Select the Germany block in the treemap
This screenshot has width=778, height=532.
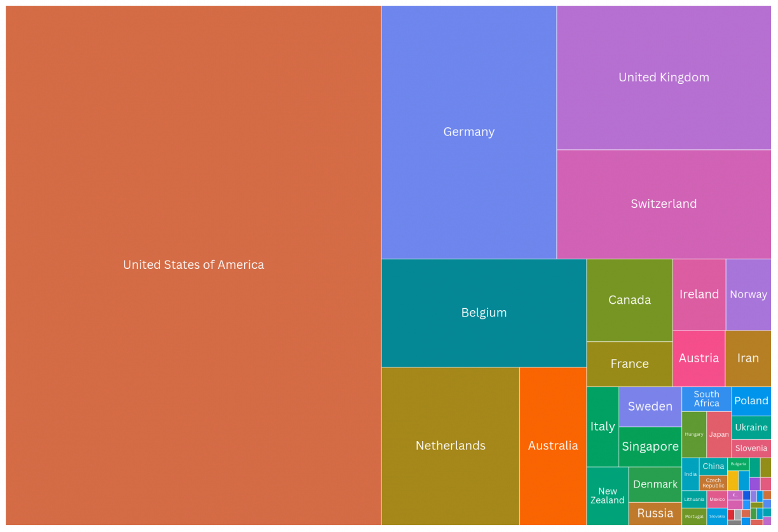(x=468, y=132)
